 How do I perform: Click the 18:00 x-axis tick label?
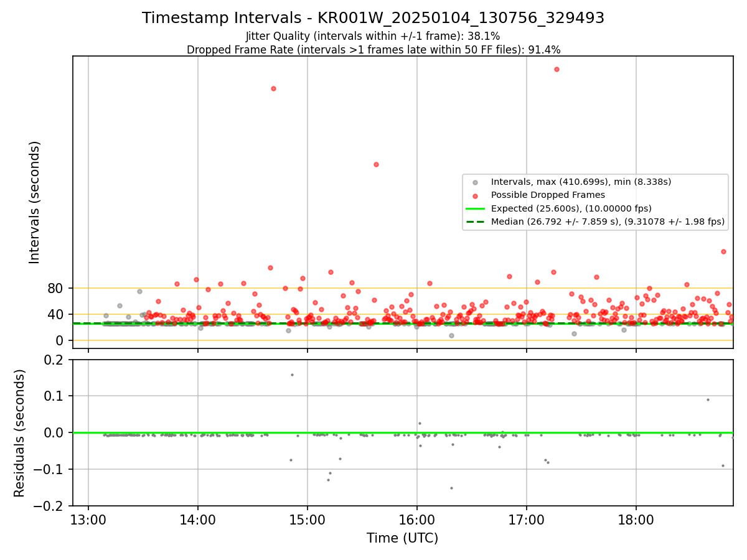(x=636, y=520)
